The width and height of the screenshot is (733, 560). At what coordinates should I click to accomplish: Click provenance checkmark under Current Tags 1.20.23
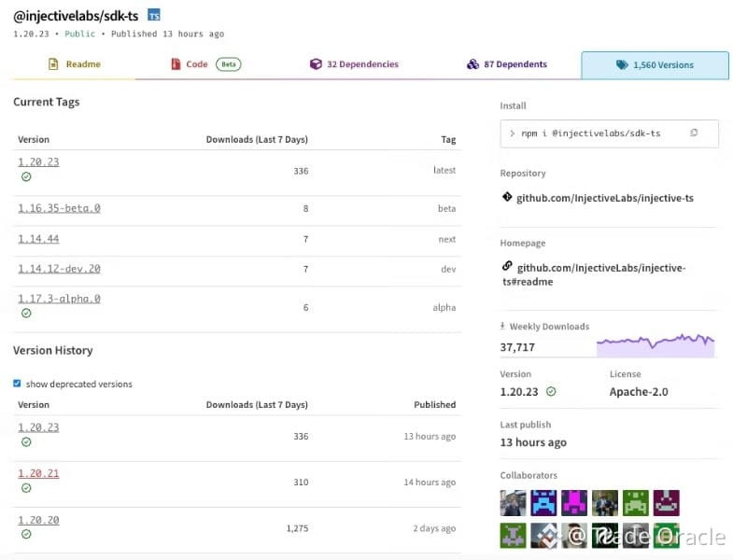[26, 176]
